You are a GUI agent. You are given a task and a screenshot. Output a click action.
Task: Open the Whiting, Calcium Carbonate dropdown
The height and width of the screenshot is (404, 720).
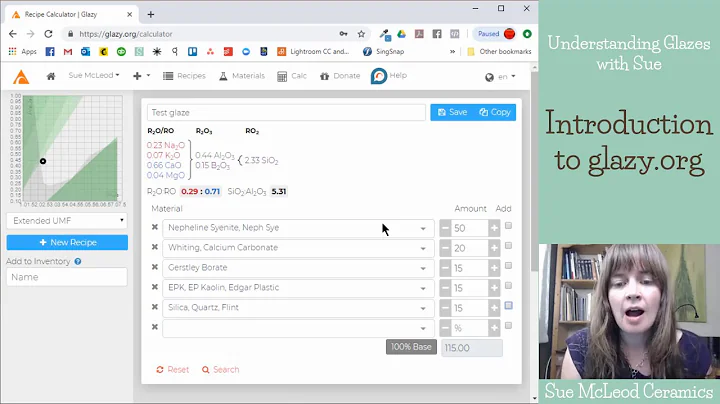(x=298, y=248)
